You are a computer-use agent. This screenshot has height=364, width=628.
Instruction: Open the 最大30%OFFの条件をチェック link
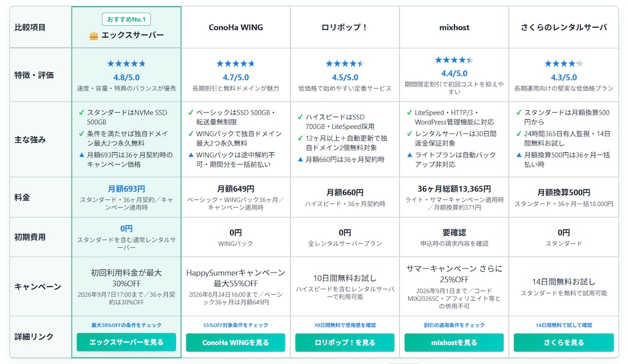click(x=126, y=325)
